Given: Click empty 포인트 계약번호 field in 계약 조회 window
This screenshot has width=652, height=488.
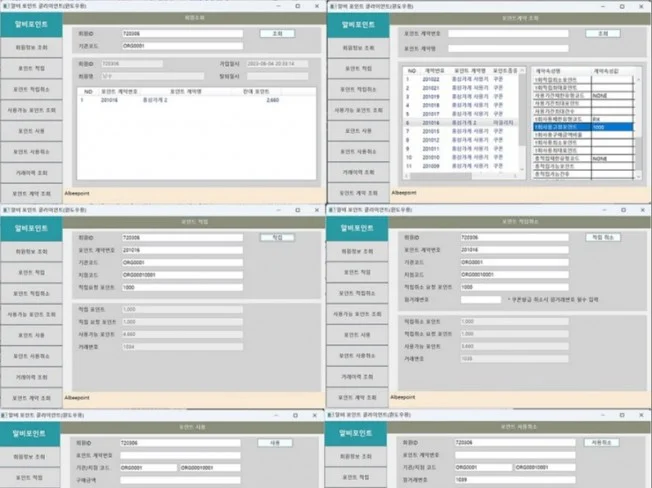Looking at the screenshot, I should (x=510, y=33).
